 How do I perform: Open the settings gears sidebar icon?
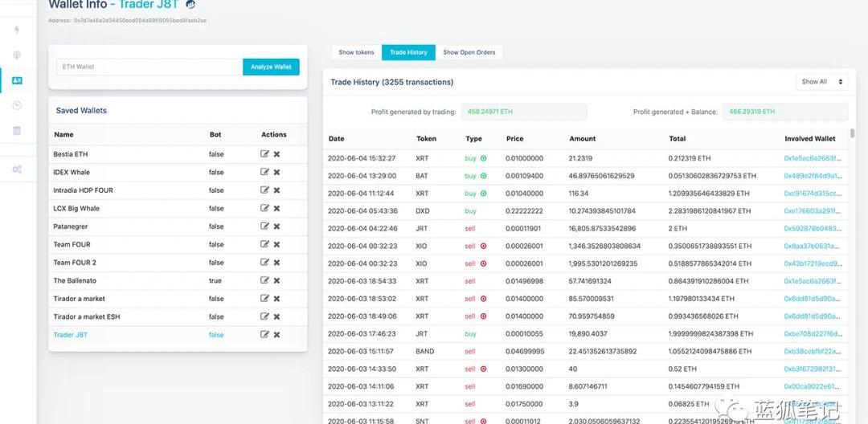tap(17, 169)
